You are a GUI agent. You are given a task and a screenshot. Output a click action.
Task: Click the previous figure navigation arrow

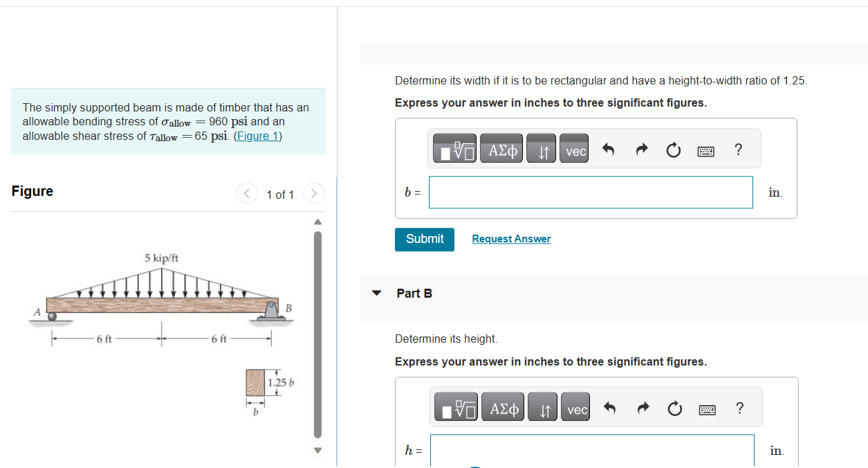click(x=247, y=194)
